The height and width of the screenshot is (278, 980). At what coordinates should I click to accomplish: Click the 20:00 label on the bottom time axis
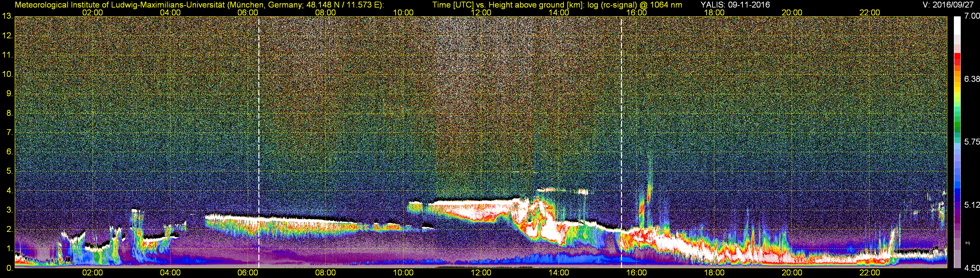(x=792, y=273)
